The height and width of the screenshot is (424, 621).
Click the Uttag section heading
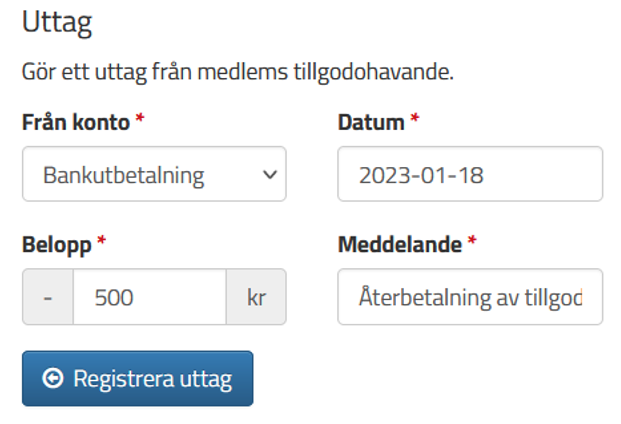(57, 23)
